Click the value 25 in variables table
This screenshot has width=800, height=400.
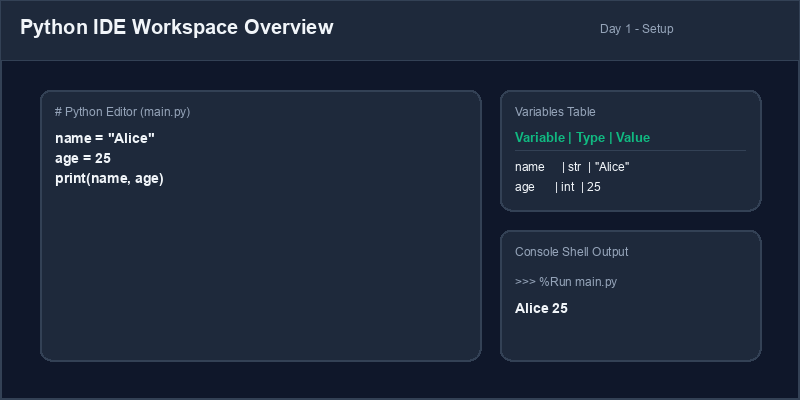pyautogui.click(x=594, y=187)
